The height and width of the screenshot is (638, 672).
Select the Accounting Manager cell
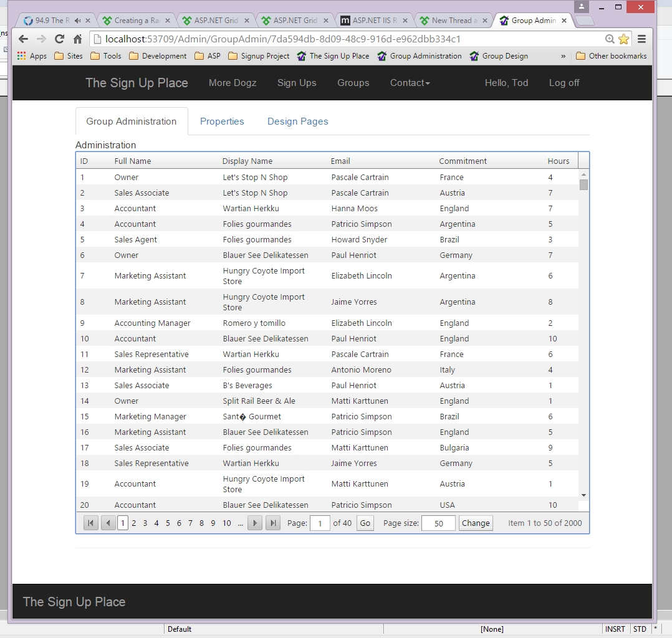click(152, 323)
